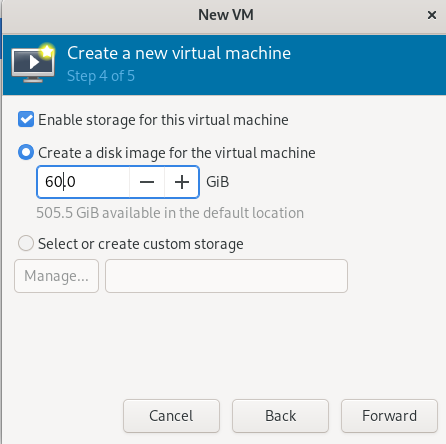Click the virtual machine monitor icon in header
The image size is (446, 444).
point(33,63)
